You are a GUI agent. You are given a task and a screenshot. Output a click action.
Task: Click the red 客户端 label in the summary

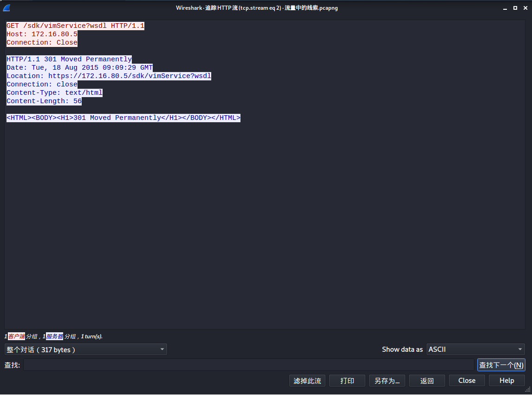tap(16, 336)
